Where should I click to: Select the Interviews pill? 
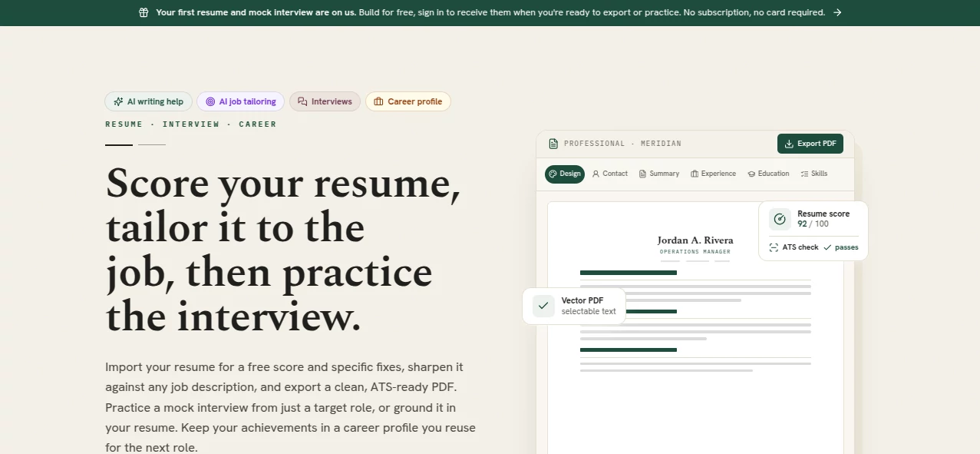point(325,101)
